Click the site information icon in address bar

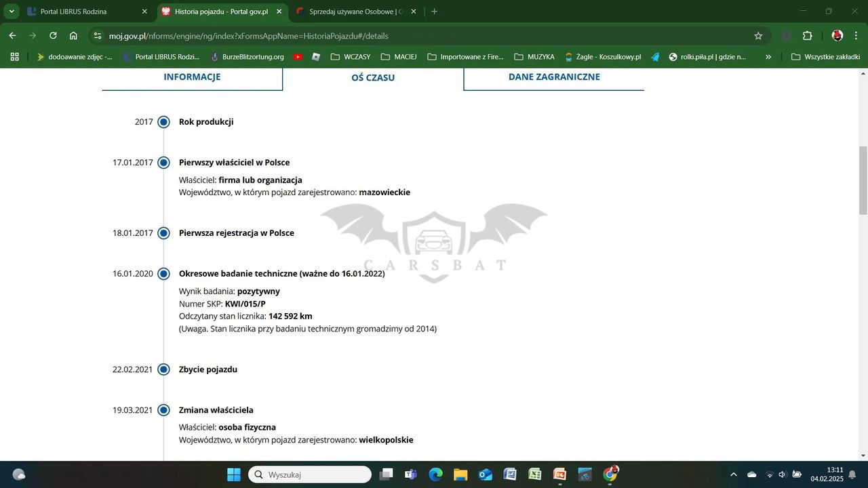[x=98, y=36]
